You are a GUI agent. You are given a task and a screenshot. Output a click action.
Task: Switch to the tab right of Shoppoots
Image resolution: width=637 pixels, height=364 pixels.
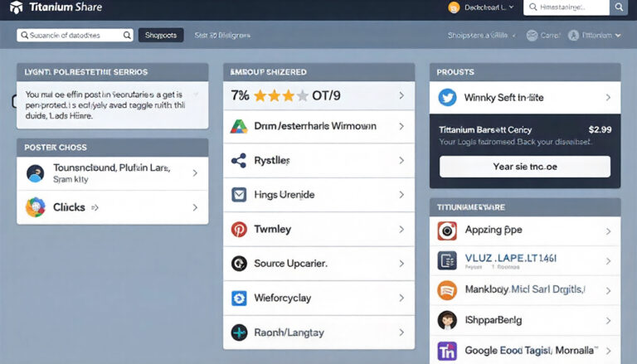221,36
